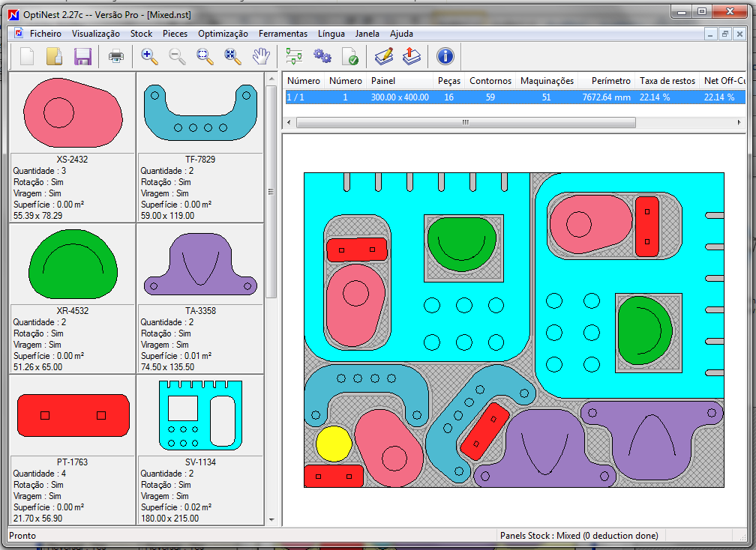Select the Zoom In magnifier tool
Screen dimensions: 756x550
click(x=149, y=56)
